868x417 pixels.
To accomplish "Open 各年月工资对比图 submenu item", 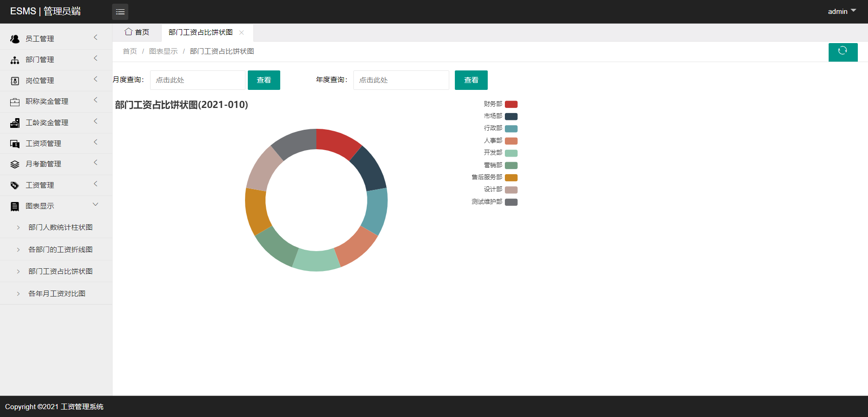I will point(57,293).
